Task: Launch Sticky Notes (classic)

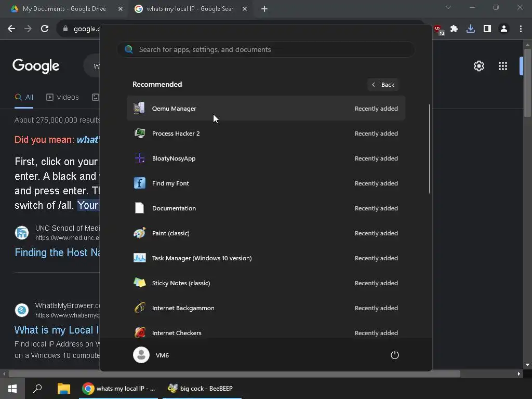Action: click(x=266, y=283)
